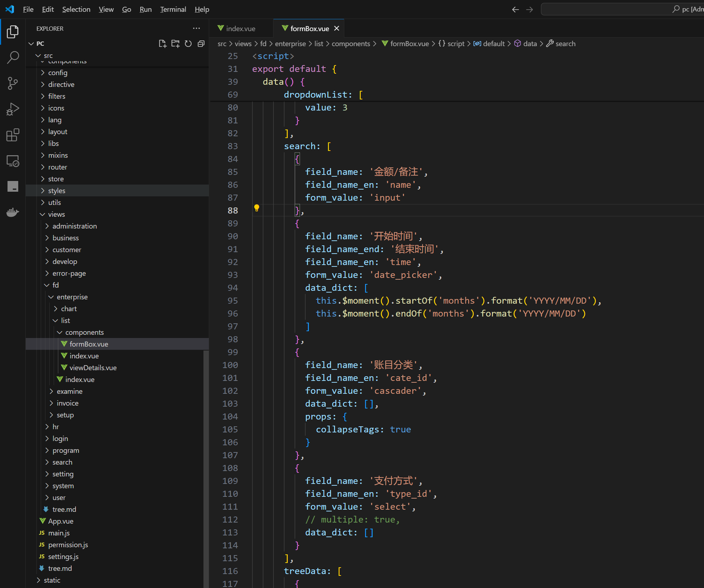The width and height of the screenshot is (704, 588).
Task: Click line number 95 in the gutter
Action: click(x=232, y=301)
